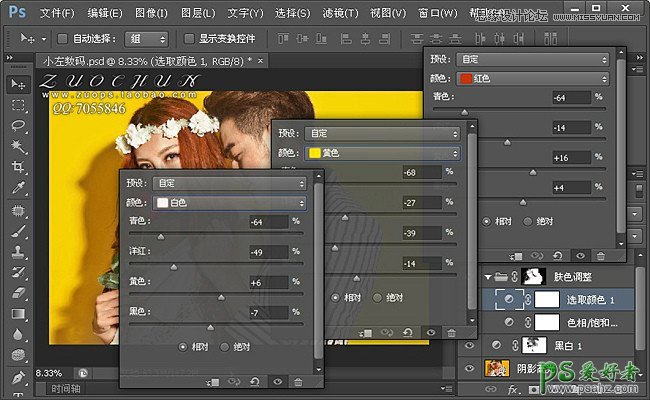Screen dimensions: 650x400
Task: Click the 洋红 value field showing -49
Action: tap(268, 251)
